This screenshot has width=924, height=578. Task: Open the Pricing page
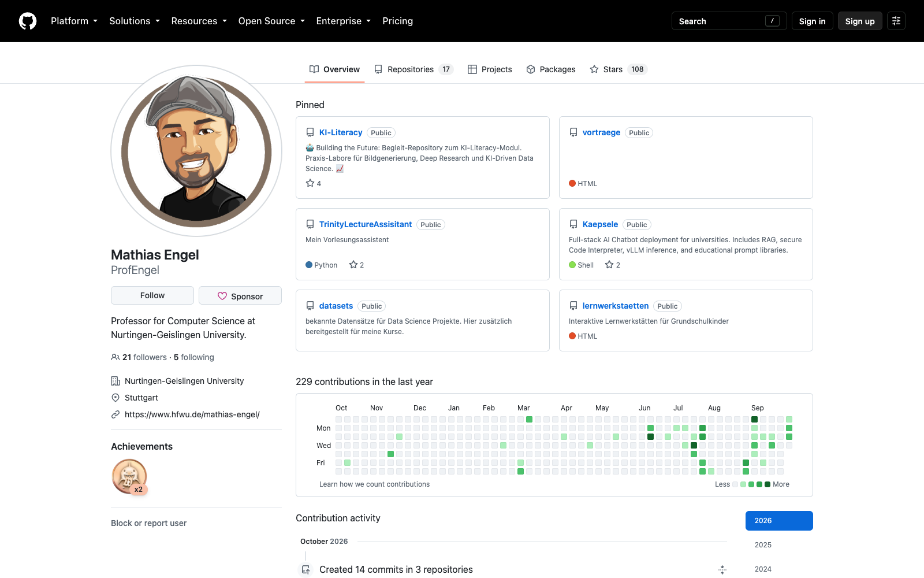pos(398,21)
